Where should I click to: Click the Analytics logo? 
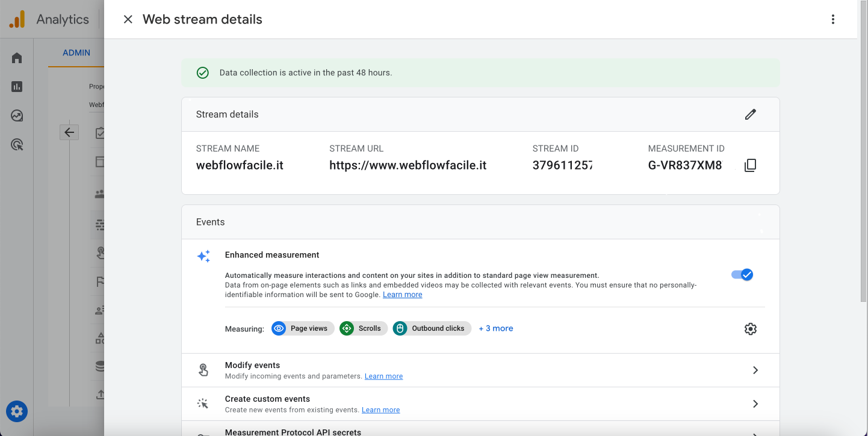click(x=17, y=19)
